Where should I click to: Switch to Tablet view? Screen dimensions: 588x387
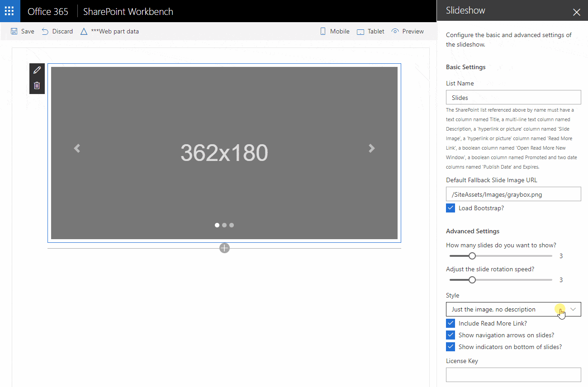pyautogui.click(x=370, y=32)
